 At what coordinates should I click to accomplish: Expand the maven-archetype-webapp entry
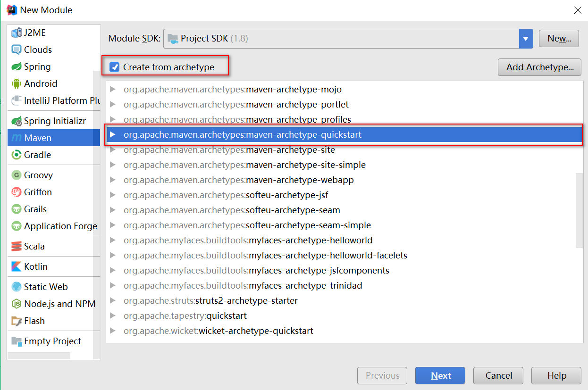tap(112, 180)
